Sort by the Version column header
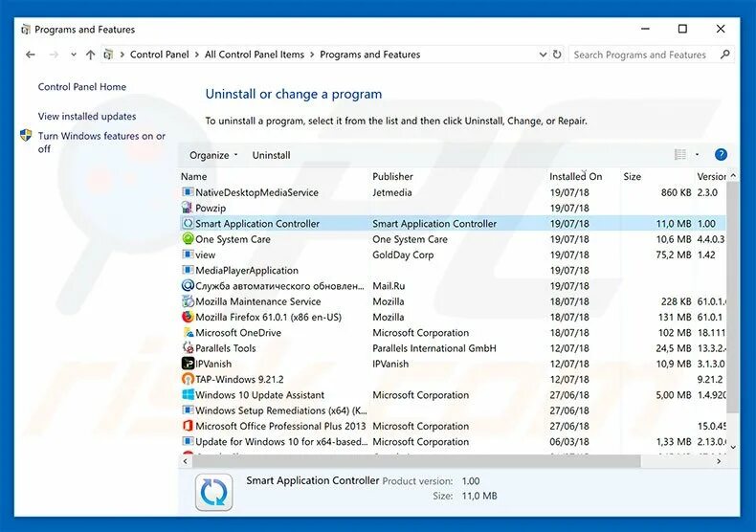 (x=711, y=176)
